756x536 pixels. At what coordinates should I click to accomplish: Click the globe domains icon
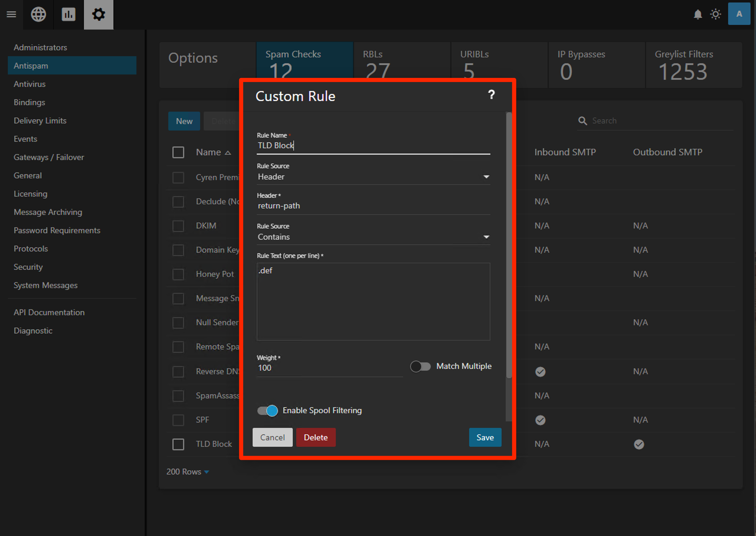click(x=38, y=14)
